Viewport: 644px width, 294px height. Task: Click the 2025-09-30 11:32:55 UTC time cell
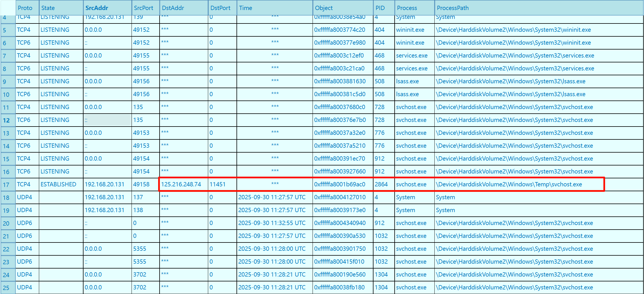(x=272, y=223)
